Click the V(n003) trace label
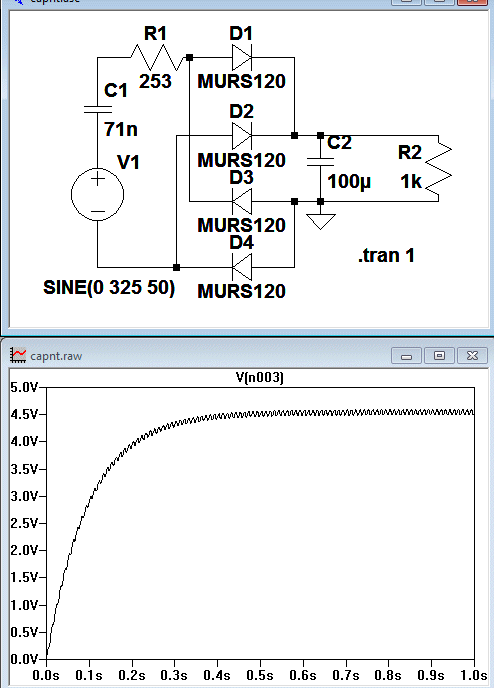This screenshot has width=494, height=688. click(x=259, y=377)
